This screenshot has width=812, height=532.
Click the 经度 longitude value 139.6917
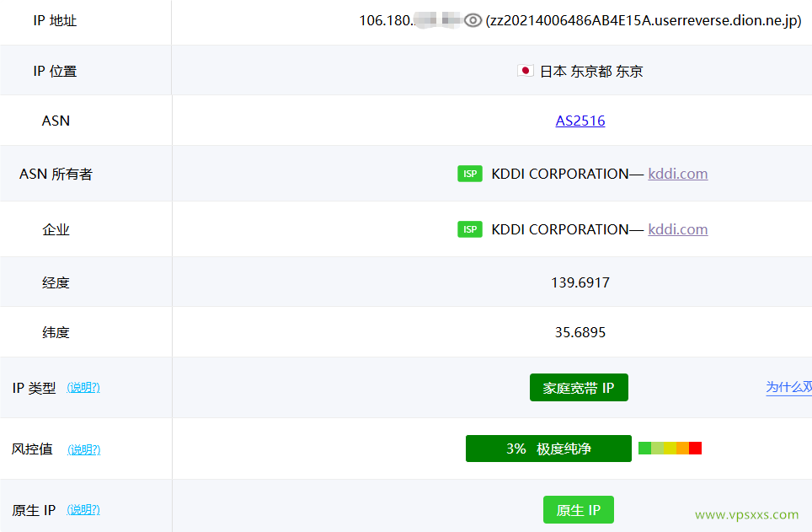pos(580,282)
